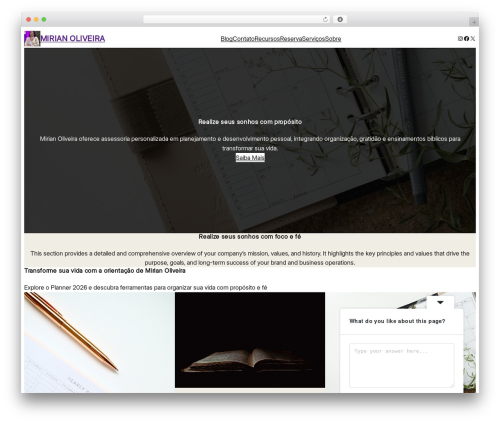Click the Saiba Mais button
Screen dimensions: 500x423
pyautogui.click(x=250, y=158)
